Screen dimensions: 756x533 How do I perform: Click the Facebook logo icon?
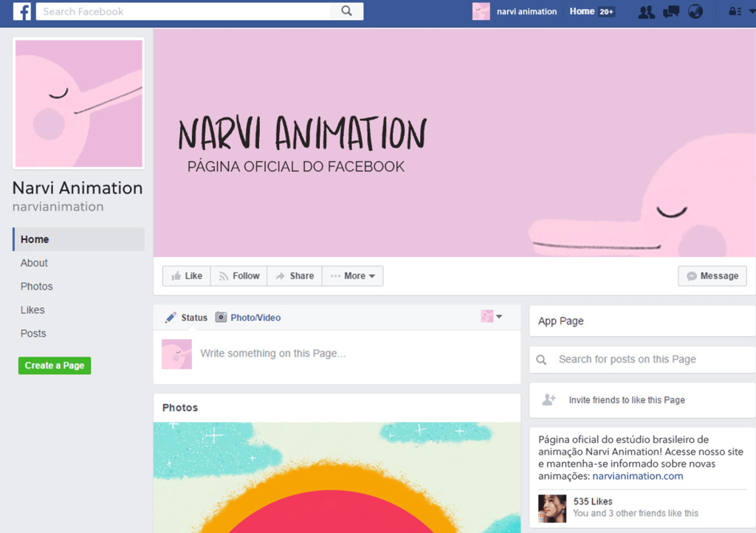point(21,11)
